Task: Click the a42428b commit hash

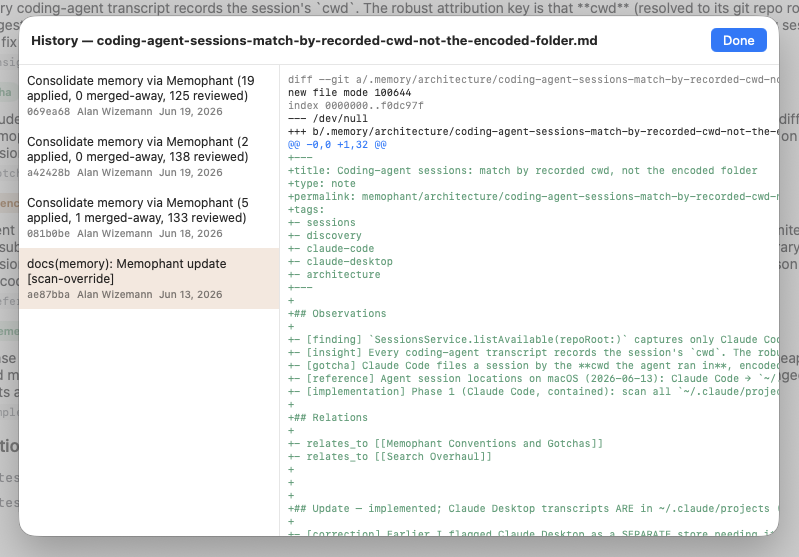Action: 48,172
